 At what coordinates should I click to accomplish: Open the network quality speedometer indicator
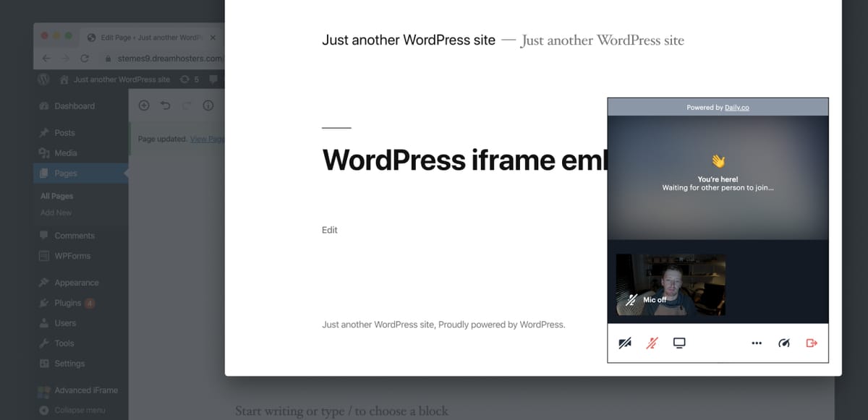[x=784, y=343]
